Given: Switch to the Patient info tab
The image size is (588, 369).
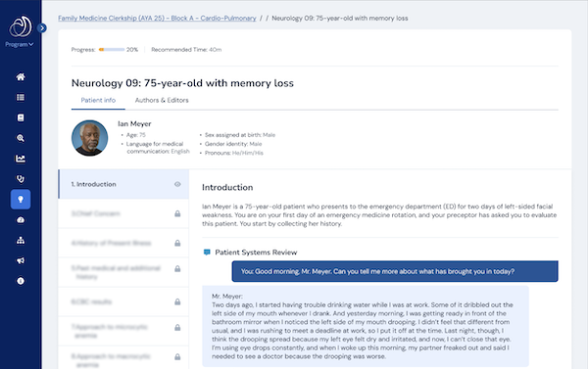Looking at the screenshot, I should (98, 101).
